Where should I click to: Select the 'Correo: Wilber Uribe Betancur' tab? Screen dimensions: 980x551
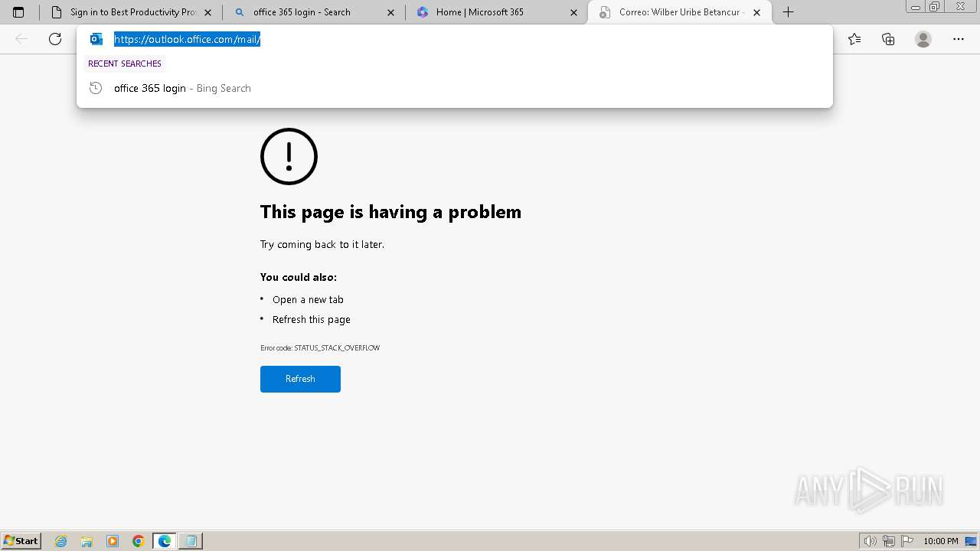[679, 12]
